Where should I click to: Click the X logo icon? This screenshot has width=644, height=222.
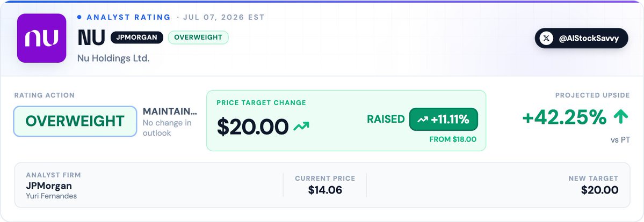coord(546,39)
